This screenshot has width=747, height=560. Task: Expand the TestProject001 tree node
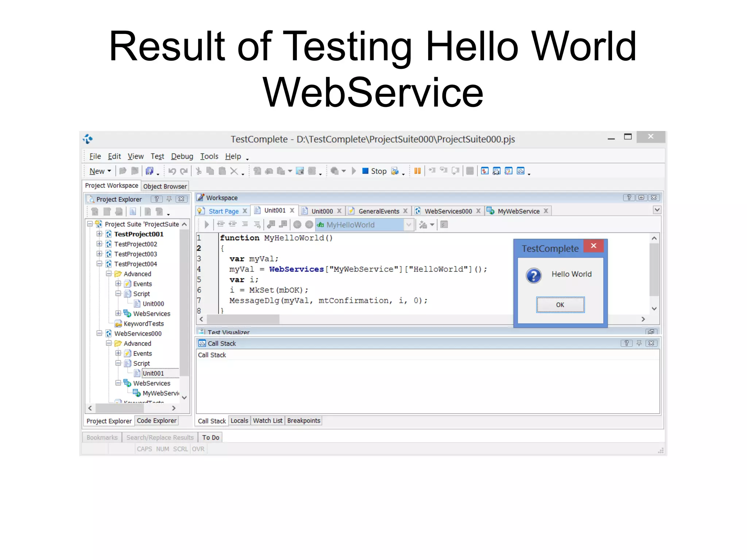[99, 234]
